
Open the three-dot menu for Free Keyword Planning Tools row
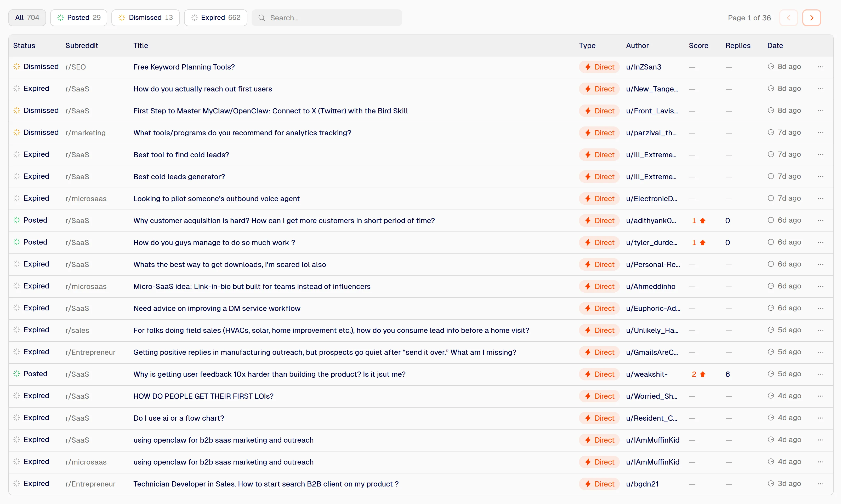point(820,67)
